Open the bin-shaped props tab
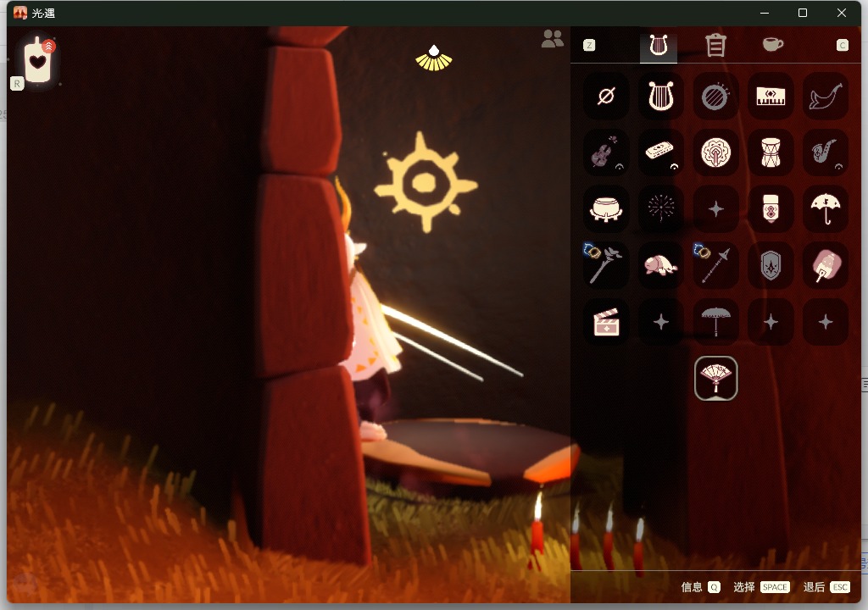The height and width of the screenshot is (610, 868). pos(715,46)
